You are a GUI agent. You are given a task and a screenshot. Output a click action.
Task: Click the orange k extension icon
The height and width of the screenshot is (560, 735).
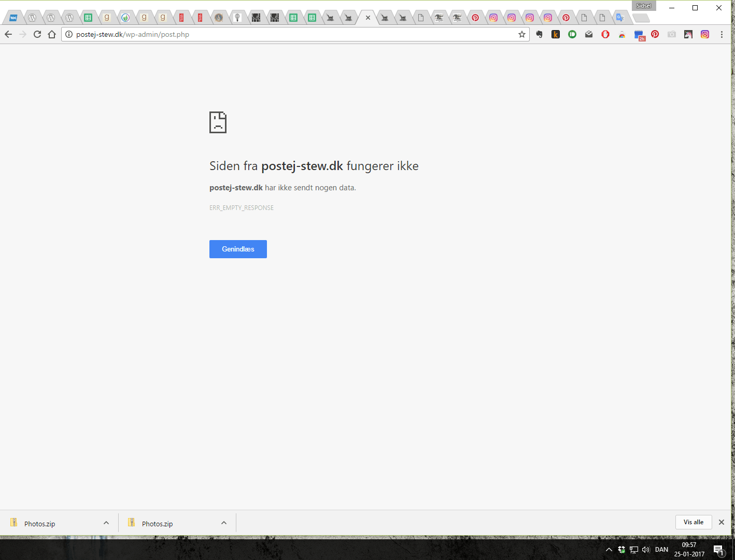point(556,34)
